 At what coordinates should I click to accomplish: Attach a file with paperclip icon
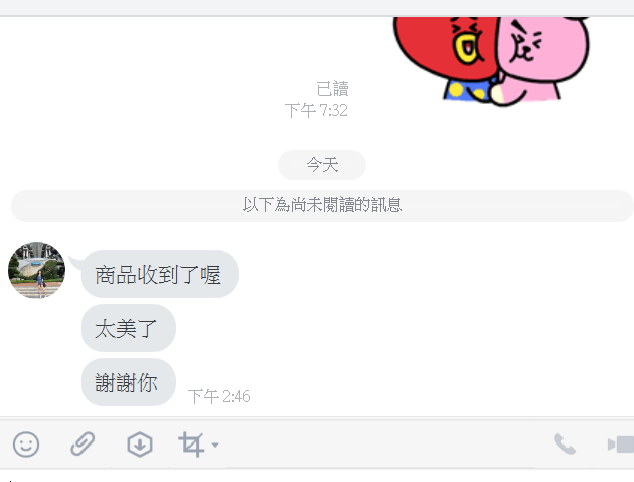(x=82, y=444)
